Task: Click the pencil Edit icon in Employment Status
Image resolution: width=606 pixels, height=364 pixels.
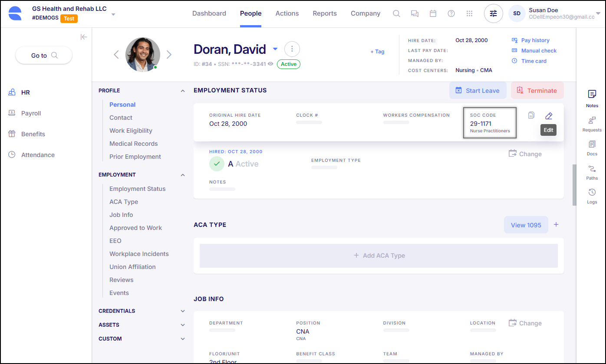Action: tap(549, 116)
